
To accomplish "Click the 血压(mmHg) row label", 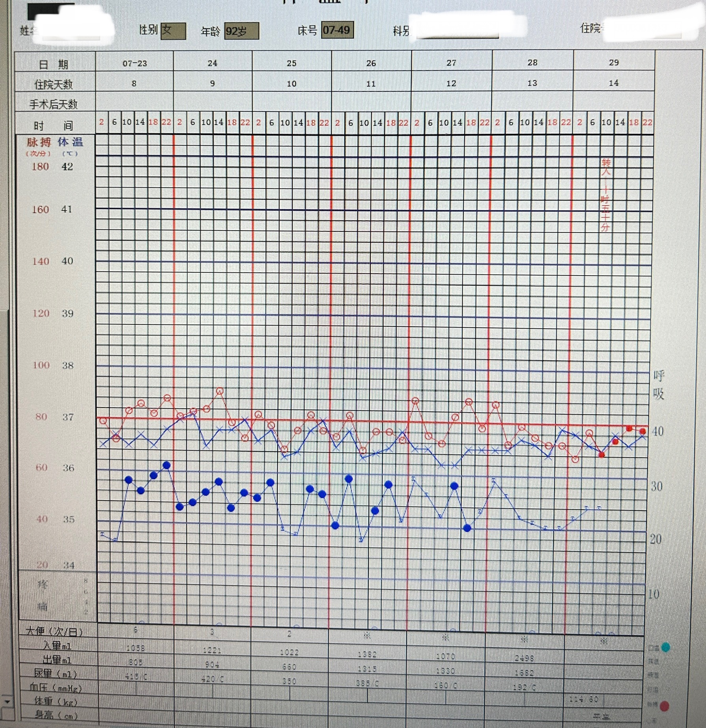I will [56, 688].
